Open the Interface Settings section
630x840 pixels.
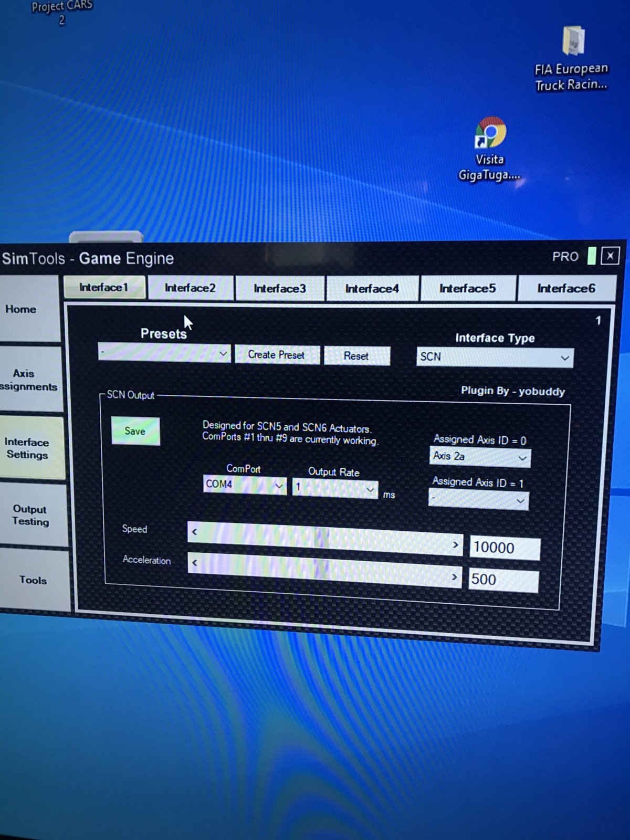pos(31,448)
